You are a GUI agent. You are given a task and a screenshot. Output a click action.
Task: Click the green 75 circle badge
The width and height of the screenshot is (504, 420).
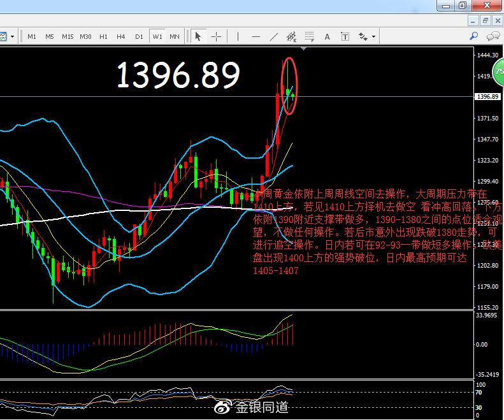coord(498,71)
